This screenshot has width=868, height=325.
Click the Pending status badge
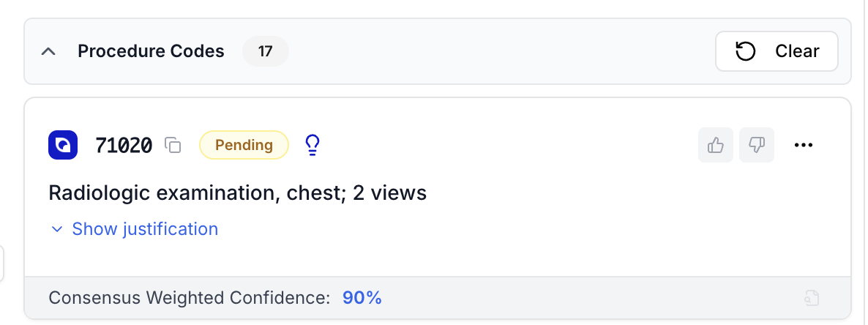point(244,145)
